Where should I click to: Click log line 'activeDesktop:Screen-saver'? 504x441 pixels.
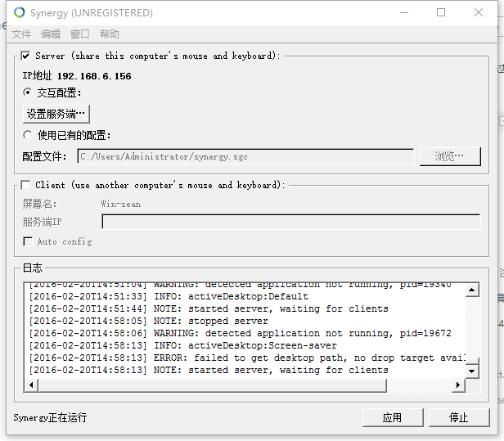point(182,345)
